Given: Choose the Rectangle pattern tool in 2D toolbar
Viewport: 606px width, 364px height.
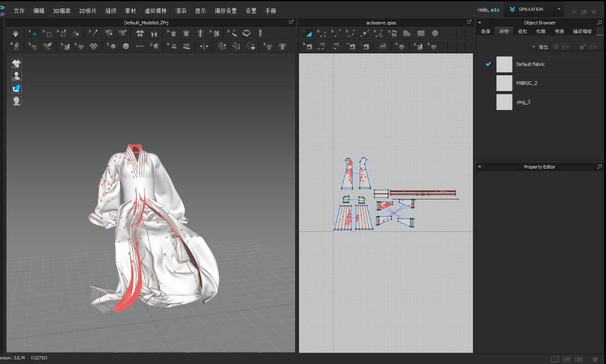Looking at the screenshot, I should tap(420, 34).
